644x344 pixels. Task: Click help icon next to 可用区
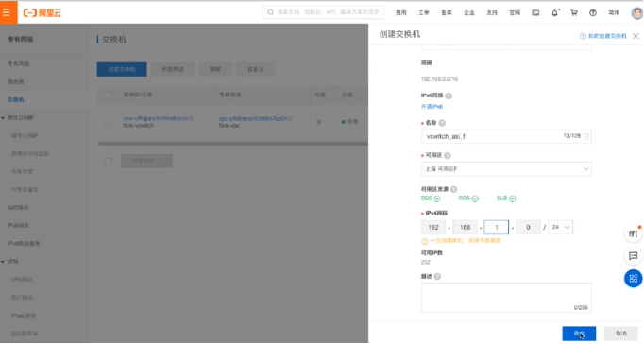(448, 155)
